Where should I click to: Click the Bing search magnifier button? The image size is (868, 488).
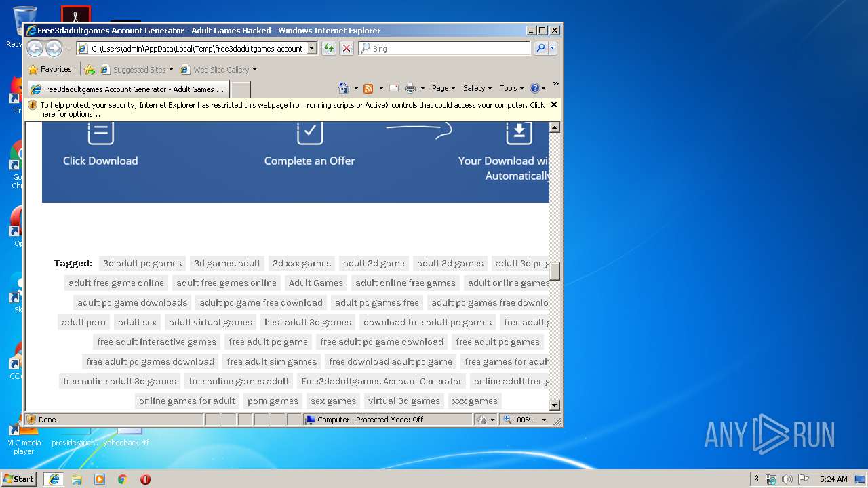point(540,48)
